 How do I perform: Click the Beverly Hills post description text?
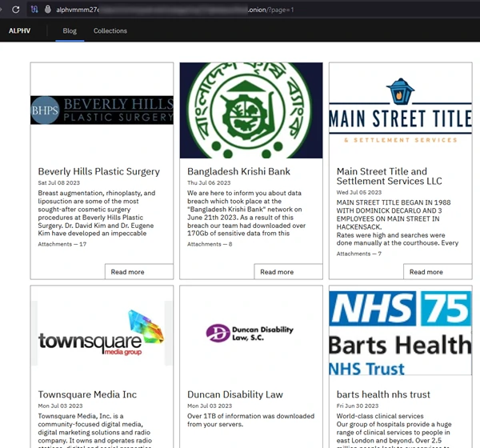[97, 213]
